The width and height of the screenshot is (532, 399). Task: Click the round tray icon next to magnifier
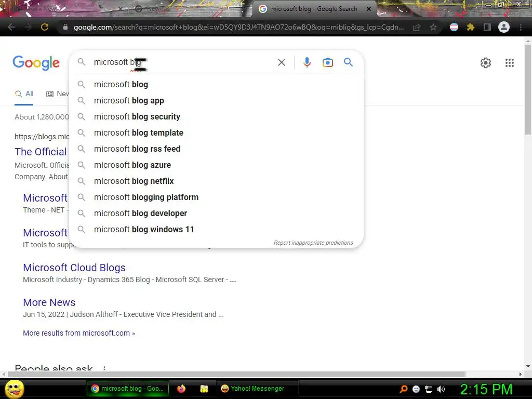[416, 389]
